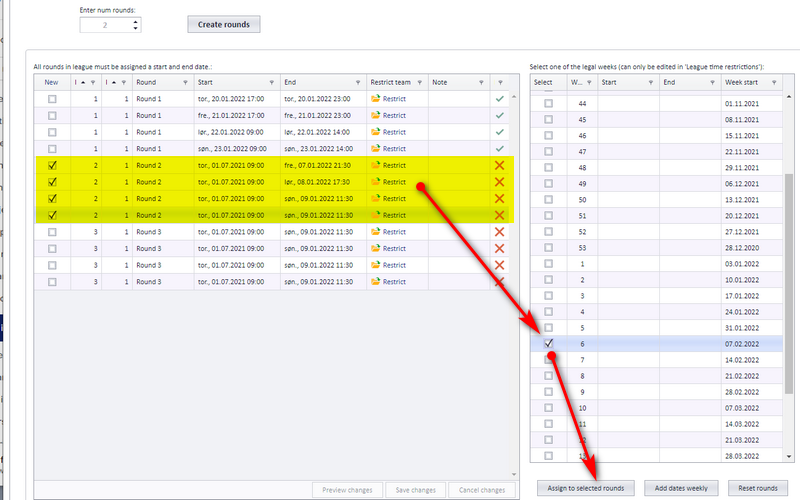Click folder icon for Round 1 fre., 21.01.2022 row
This screenshot has width=800, height=500.
click(376, 115)
